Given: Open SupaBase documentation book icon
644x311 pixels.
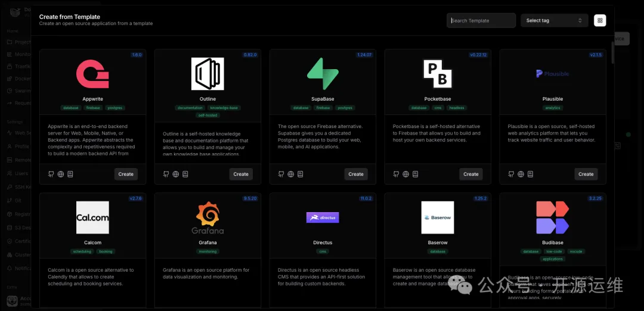Looking at the screenshot, I should (x=300, y=174).
